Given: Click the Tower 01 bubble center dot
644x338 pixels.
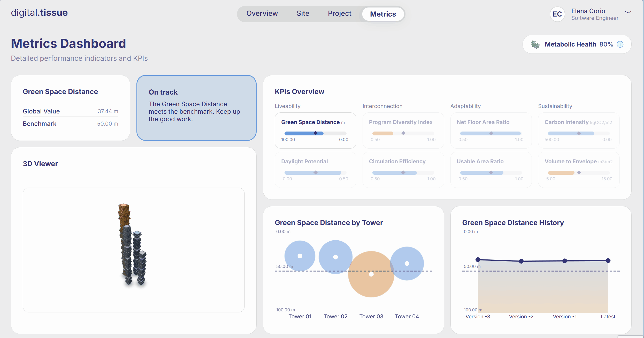Looking at the screenshot, I should point(300,256).
